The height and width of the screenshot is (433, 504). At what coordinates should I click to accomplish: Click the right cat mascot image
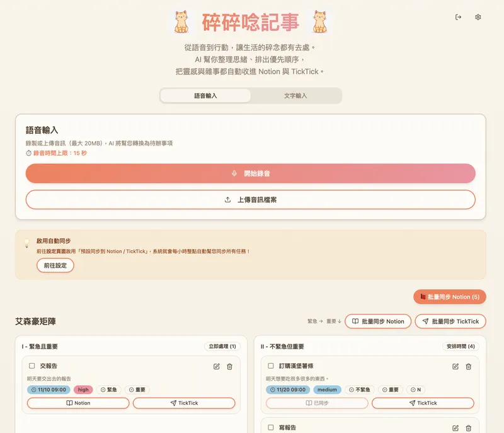(x=320, y=22)
